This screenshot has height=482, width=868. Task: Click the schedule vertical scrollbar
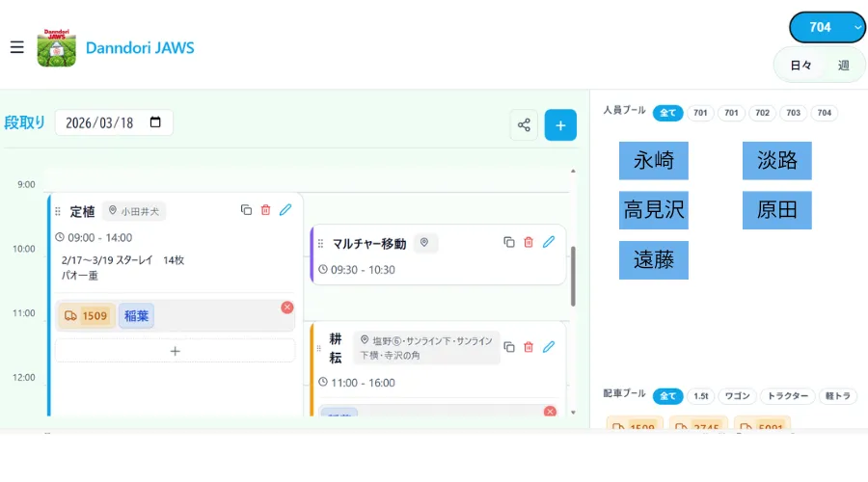573,275
